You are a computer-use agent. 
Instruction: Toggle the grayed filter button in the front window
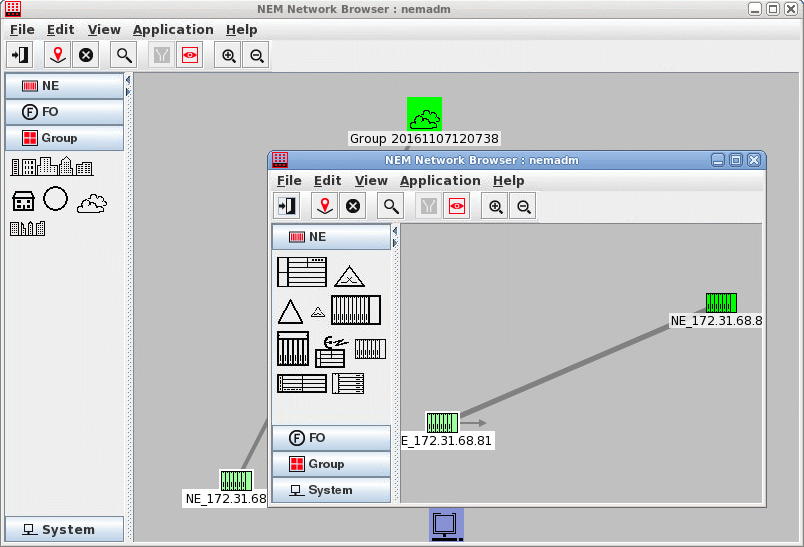[x=429, y=206]
